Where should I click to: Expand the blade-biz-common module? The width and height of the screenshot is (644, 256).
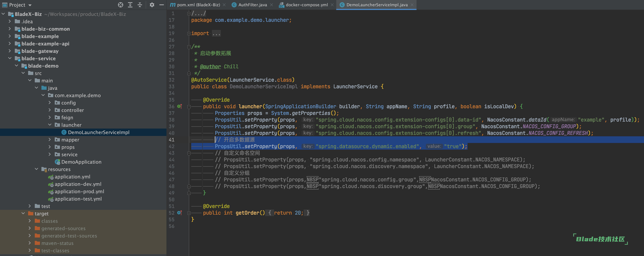point(10,29)
